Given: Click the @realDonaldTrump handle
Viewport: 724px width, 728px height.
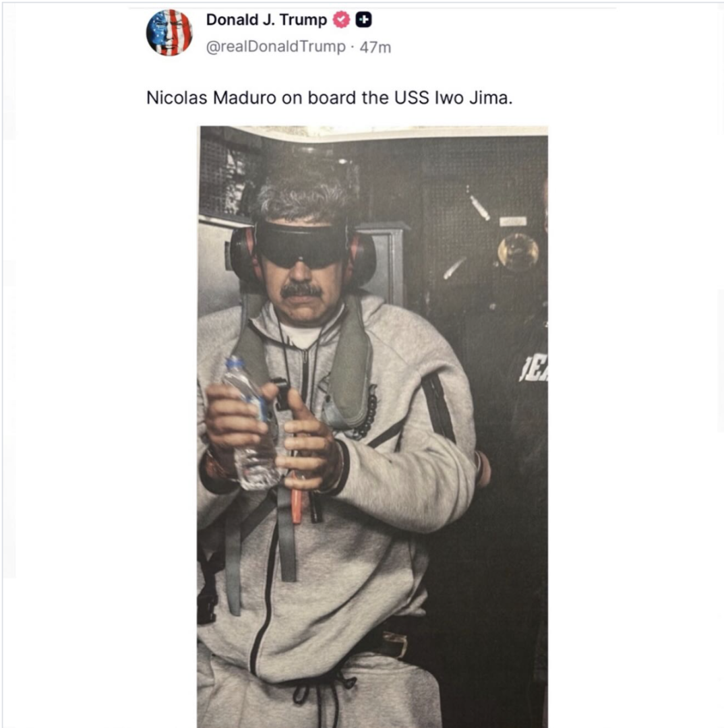Looking at the screenshot, I should [x=275, y=47].
